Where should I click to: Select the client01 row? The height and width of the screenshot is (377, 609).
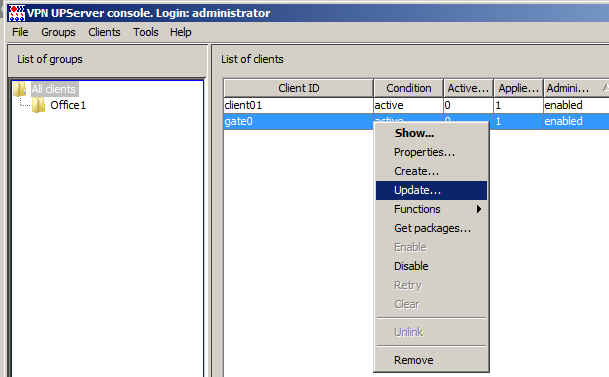point(416,105)
